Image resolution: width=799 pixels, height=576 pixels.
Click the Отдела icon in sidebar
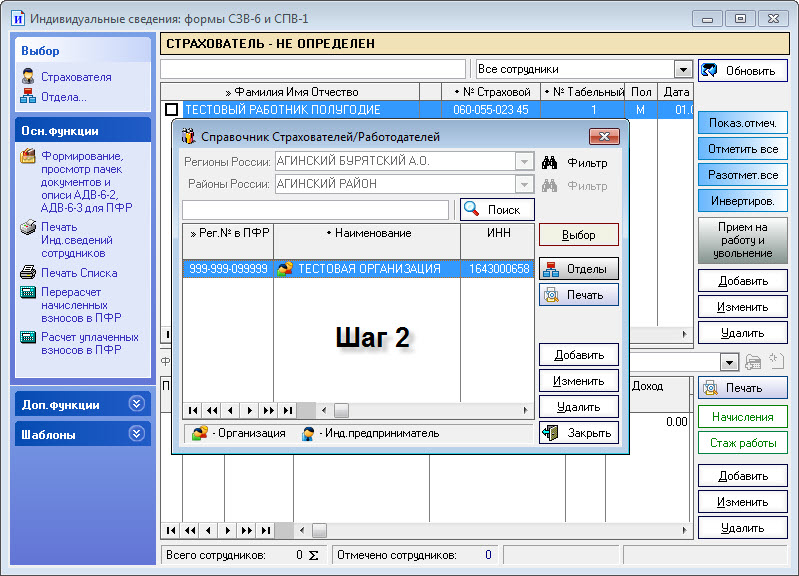point(28,97)
